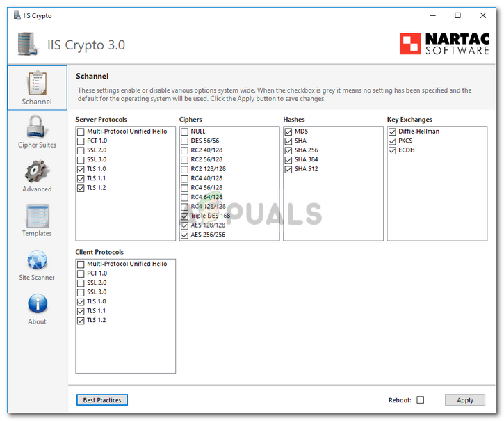Click the IIS Crypto title bar icon
The image size is (504, 421).
pos(17,15)
